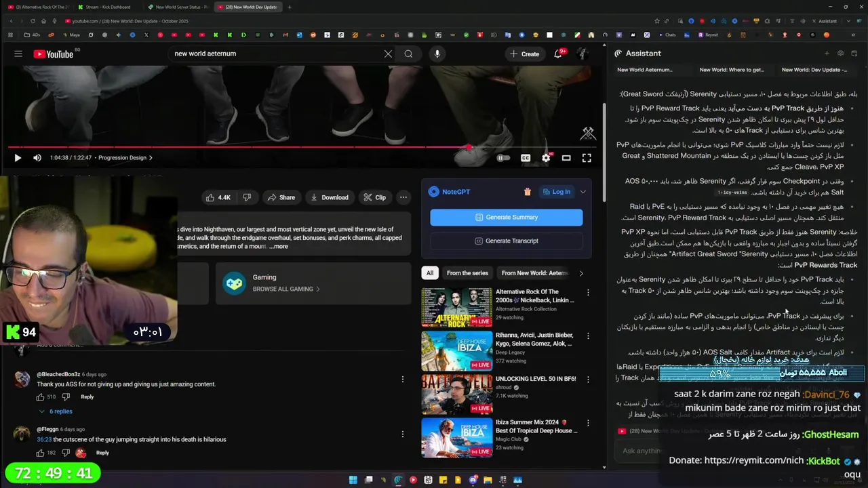This screenshot has width=868, height=488.
Task: Create a Clip of the video
Action: (x=374, y=197)
